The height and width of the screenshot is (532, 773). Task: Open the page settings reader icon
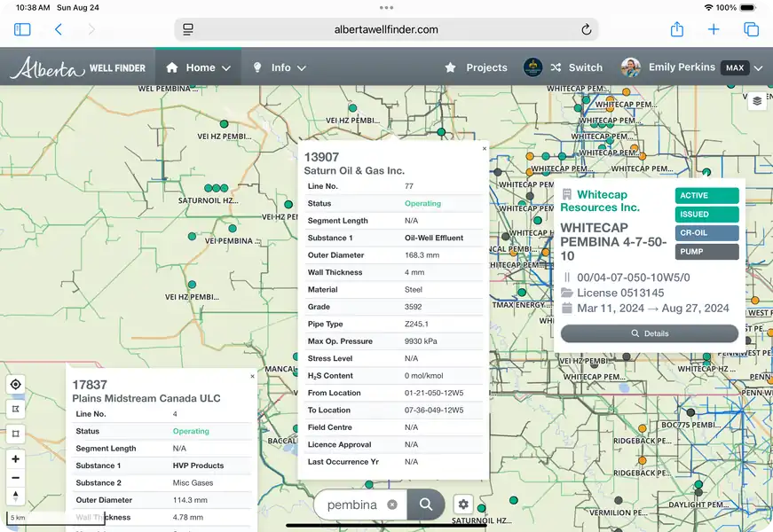click(188, 29)
